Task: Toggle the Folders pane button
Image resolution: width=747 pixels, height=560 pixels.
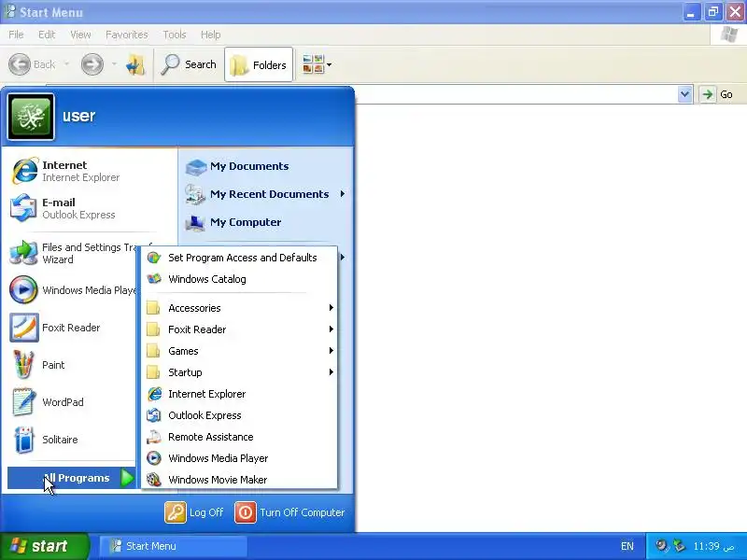Action: pyautogui.click(x=259, y=64)
